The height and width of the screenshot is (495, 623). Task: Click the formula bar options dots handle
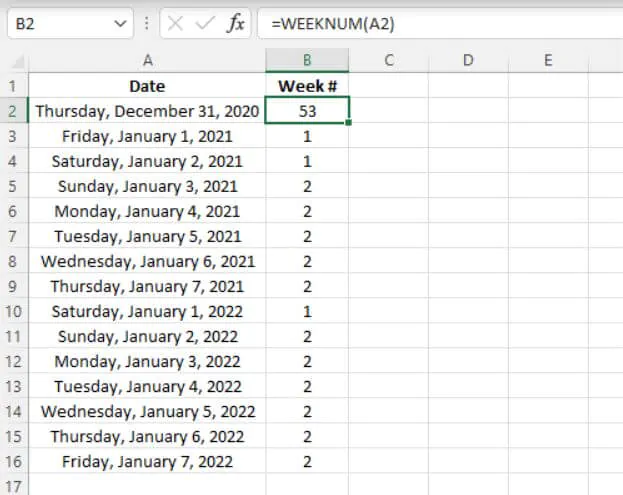click(x=147, y=24)
